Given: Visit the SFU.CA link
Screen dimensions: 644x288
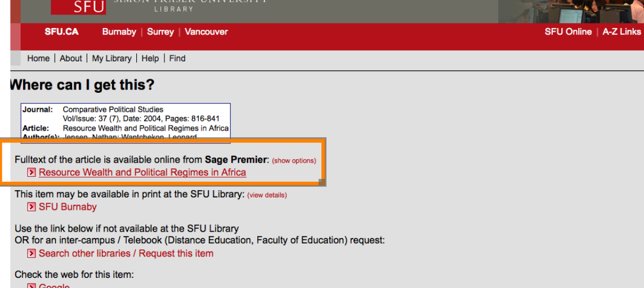Looking at the screenshot, I should tap(62, 32).
